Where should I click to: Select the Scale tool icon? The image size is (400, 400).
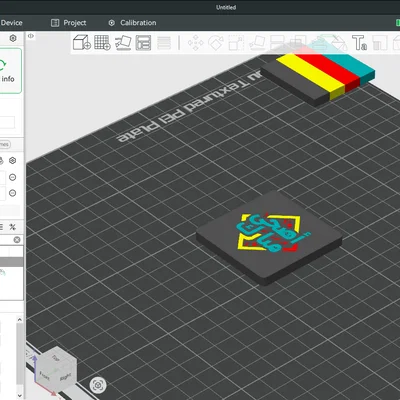coord(236,43)
